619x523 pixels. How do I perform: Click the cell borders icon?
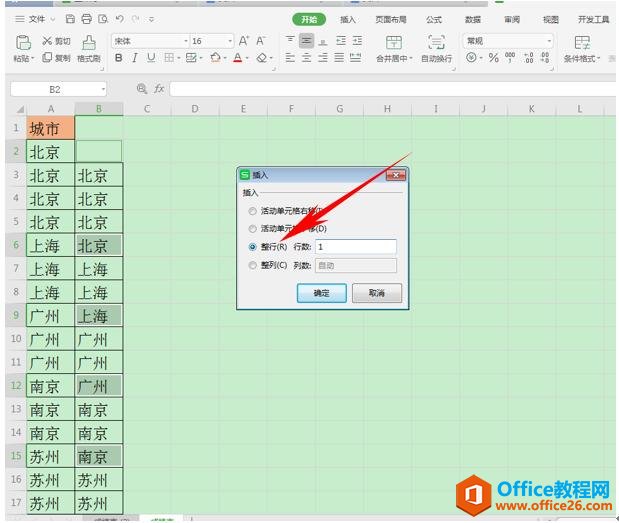(x=169, y=58)
